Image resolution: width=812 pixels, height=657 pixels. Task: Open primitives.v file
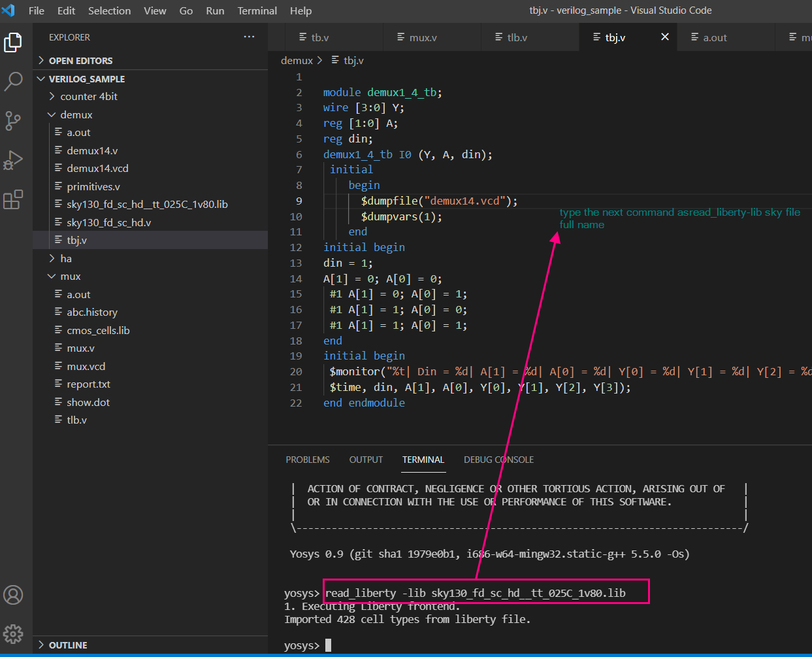150,186
